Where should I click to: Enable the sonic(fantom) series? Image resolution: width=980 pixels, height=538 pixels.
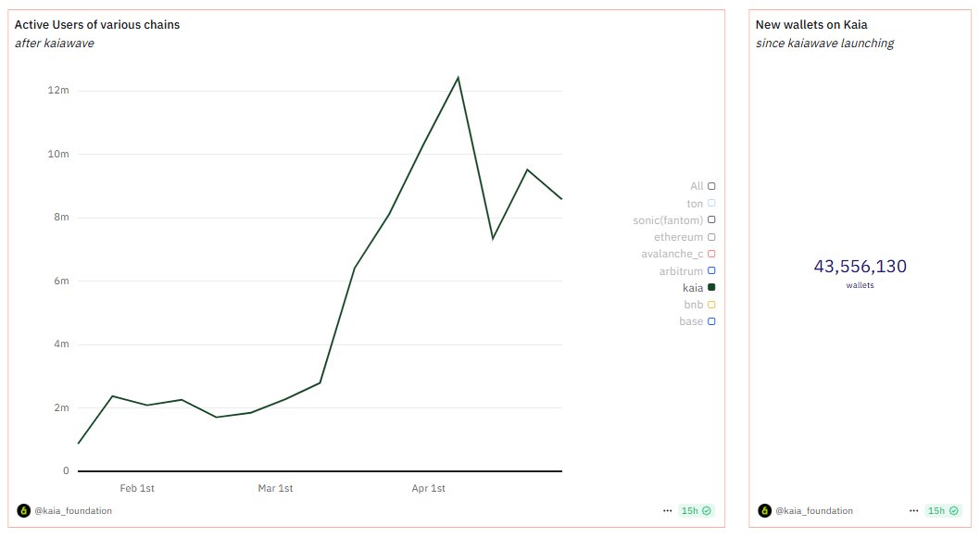pyautogui.click(x=711, y=220)
